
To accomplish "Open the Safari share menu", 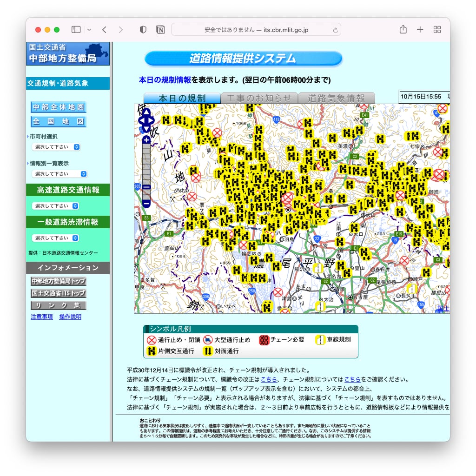I will click(x=403, y=30).
